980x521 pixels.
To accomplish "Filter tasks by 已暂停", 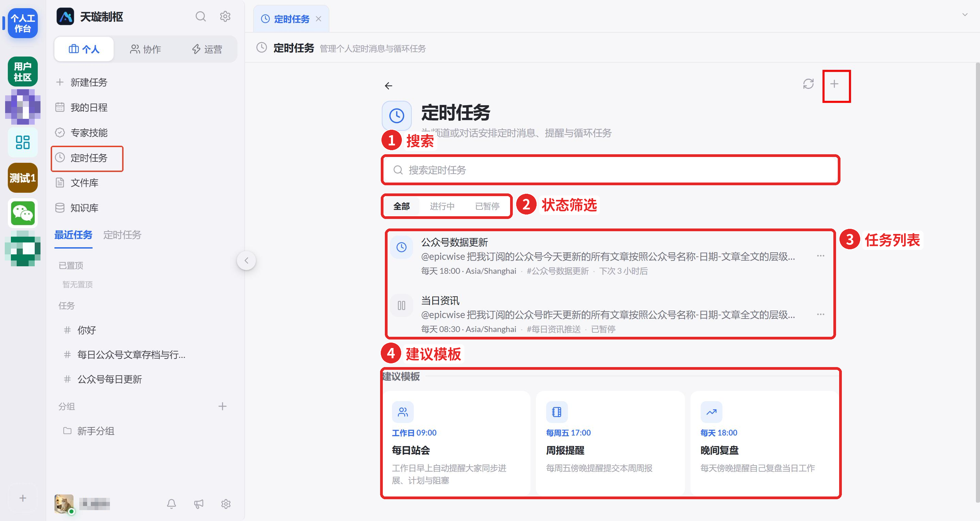I will point(487,206).
